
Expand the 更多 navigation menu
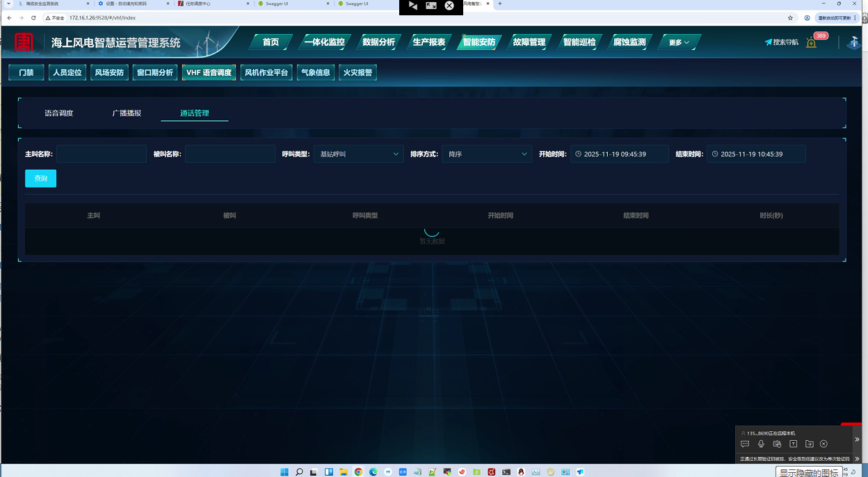(x=679, y=42)
